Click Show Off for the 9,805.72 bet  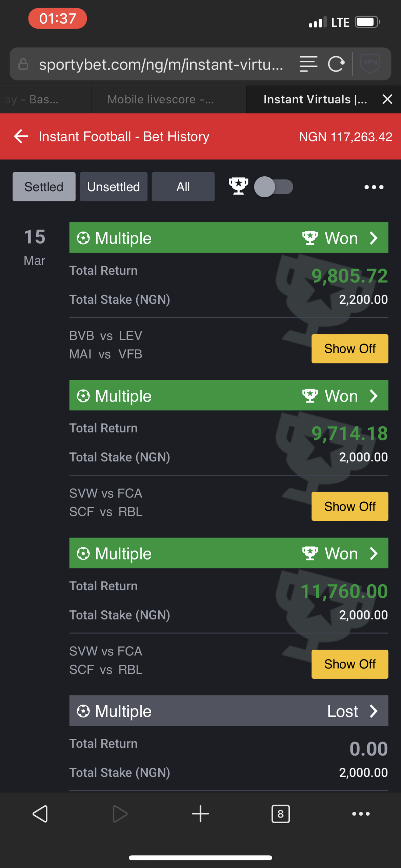coord(350,349)
